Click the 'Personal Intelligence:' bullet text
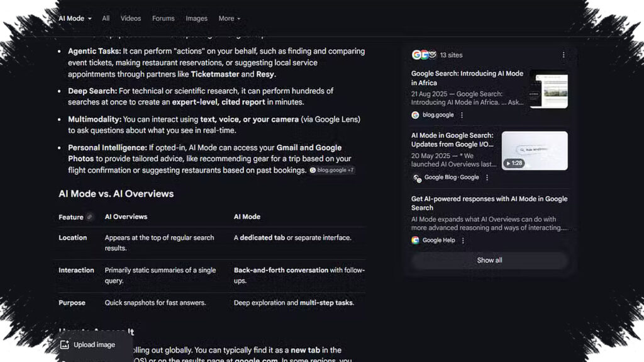The height and width of the screenshot is (362, 644). [x=108, y=148]
